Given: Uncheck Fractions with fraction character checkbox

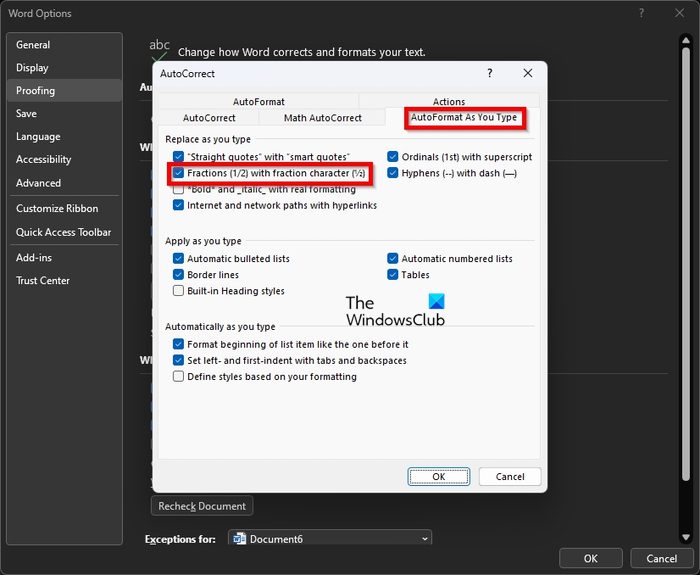Looking at the screenshot, I should coord(178,173).
